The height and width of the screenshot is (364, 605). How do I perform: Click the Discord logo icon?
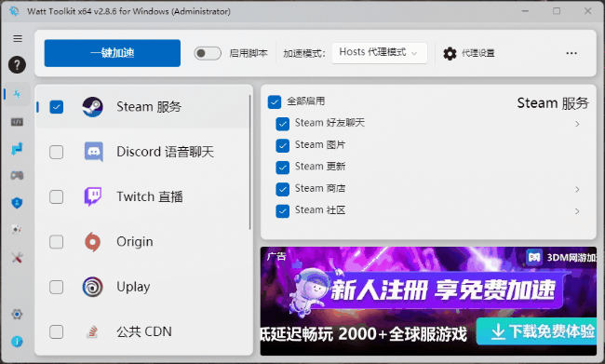[x=94, y=152]
